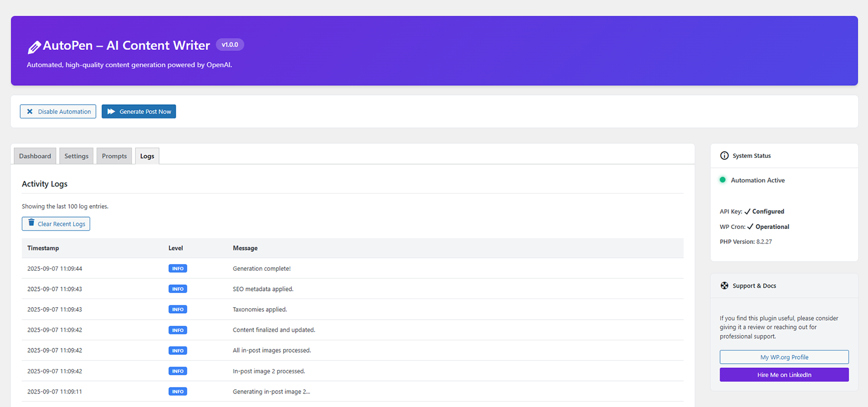Click the AutoPen pencil logo icon

pyautogui.click(x=34, y=47)
